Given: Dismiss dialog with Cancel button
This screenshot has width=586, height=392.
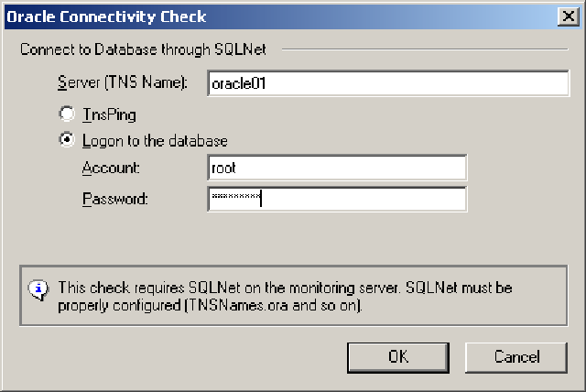Looking at the screenshot, I should tap(516, 357).
